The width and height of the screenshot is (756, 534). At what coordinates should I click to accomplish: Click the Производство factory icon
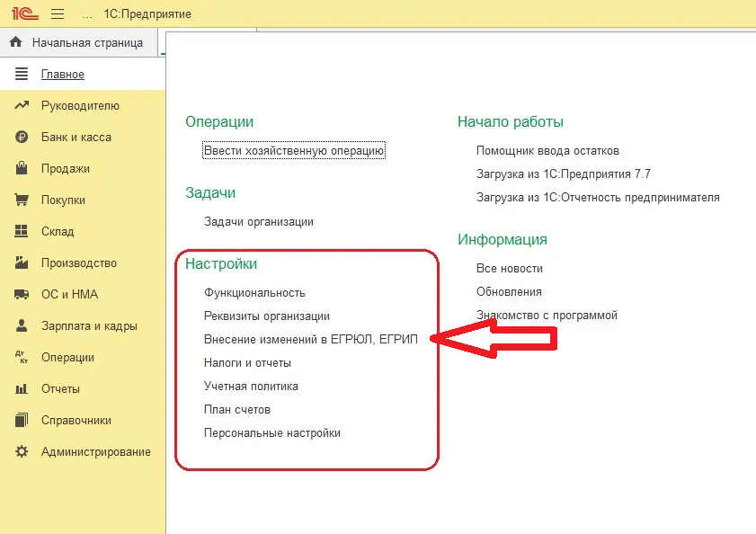[22, 263]
